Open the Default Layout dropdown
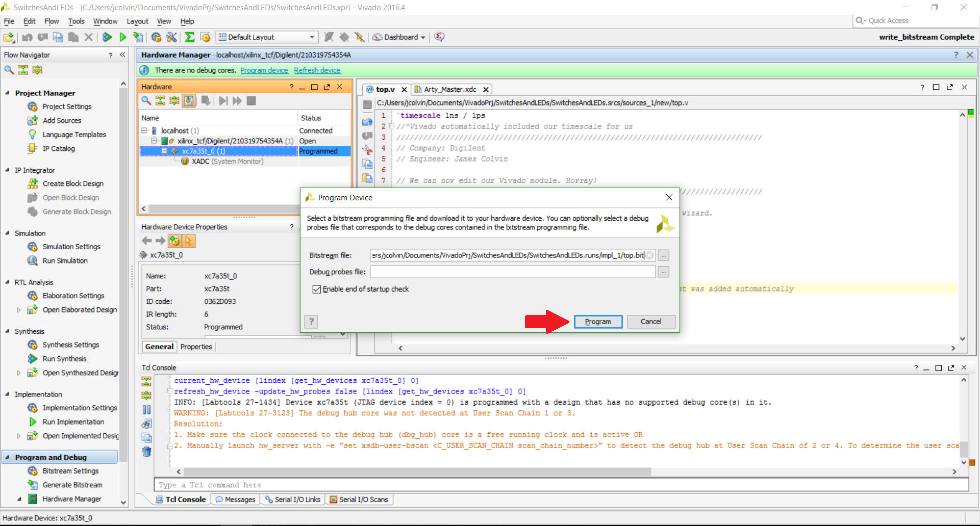Image resolution: width=980 pixels, height=526 pixels. coord(267,37)
